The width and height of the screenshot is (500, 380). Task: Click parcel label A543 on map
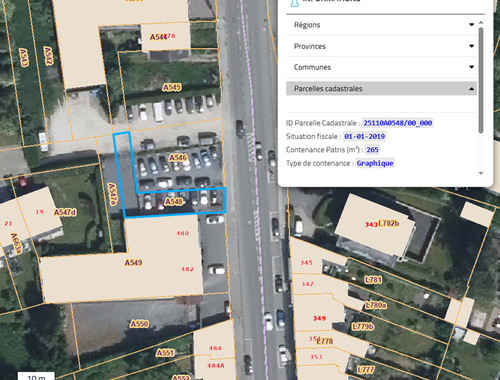click(23, 57)
